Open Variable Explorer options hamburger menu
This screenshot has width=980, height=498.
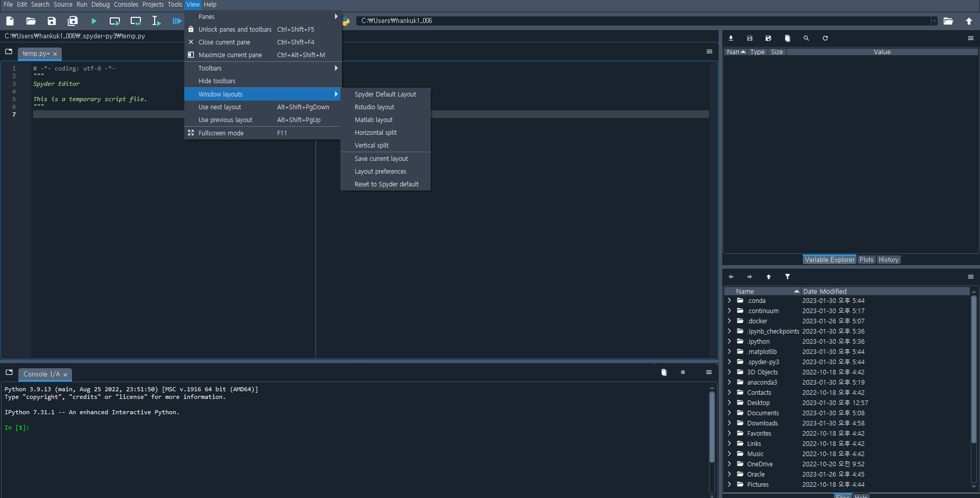tap(971, 38)
